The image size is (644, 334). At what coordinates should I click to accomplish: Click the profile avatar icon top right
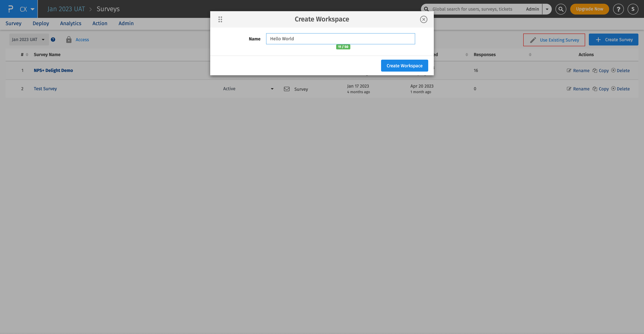pos(633,9)
